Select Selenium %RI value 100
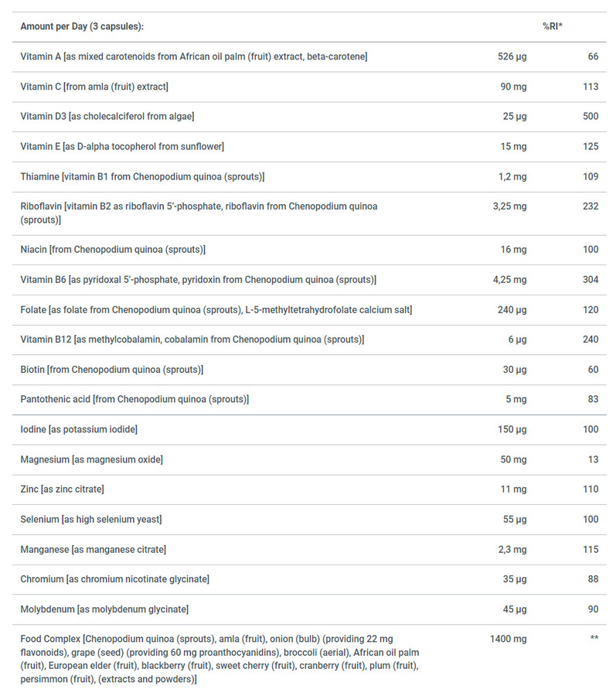The image size is (616, 696). point(590,520)
